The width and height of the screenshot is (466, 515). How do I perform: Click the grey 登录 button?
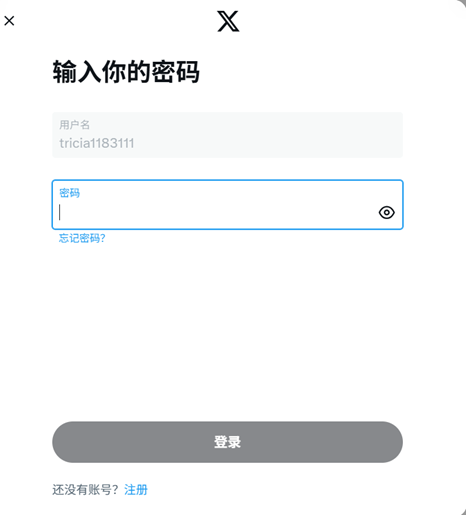tap(228, 442)
